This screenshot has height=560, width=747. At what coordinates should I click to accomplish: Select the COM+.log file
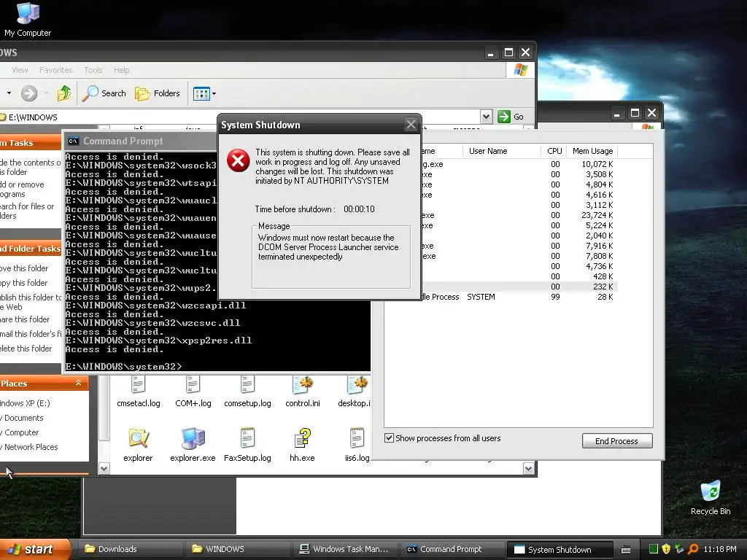[193, 392]
